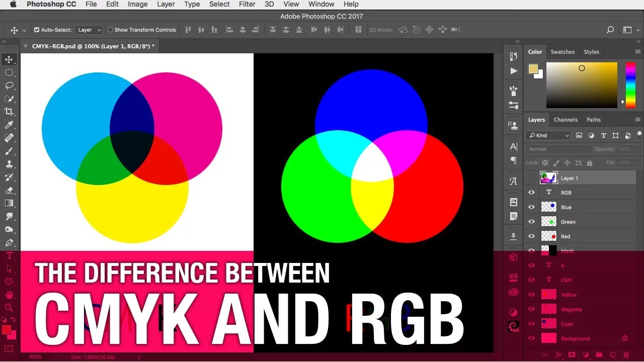Image resolution: width=644 pixels, height=362 pixels.
Task: Select the Clone Stamp tool
Action: pos(9,164)
